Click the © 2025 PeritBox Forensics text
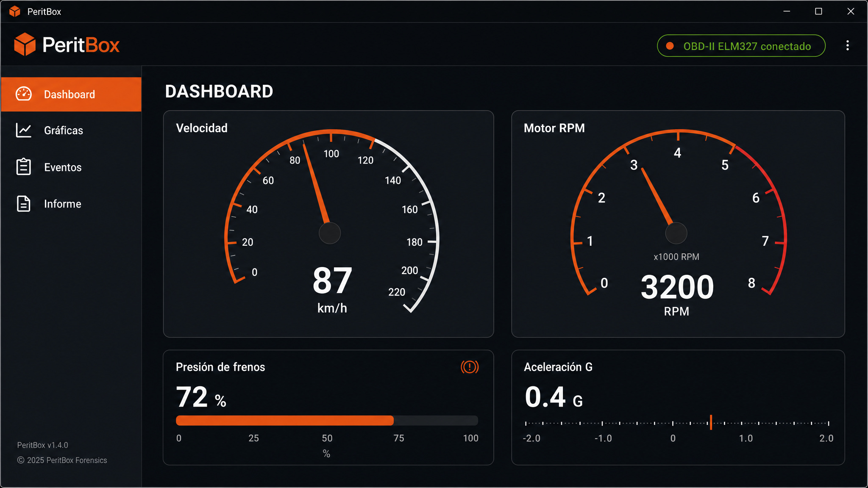This screenshot has height=488, width=868. coord(62,460)
